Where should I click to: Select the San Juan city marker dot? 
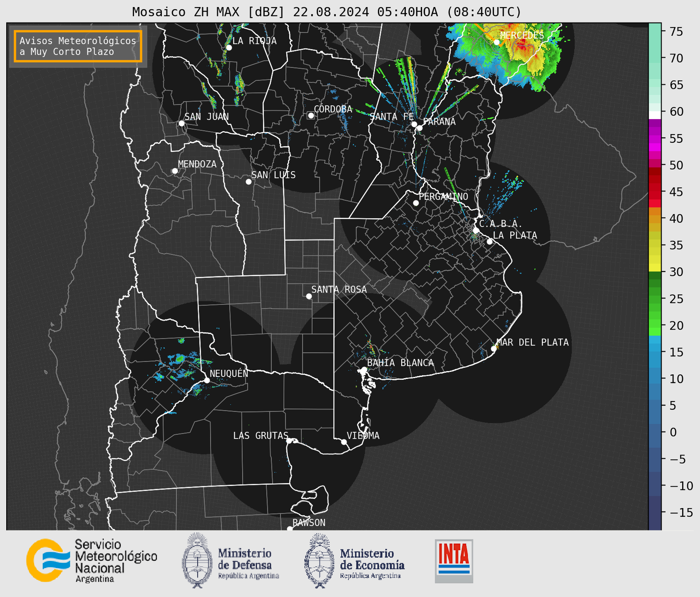coord(181,123)
